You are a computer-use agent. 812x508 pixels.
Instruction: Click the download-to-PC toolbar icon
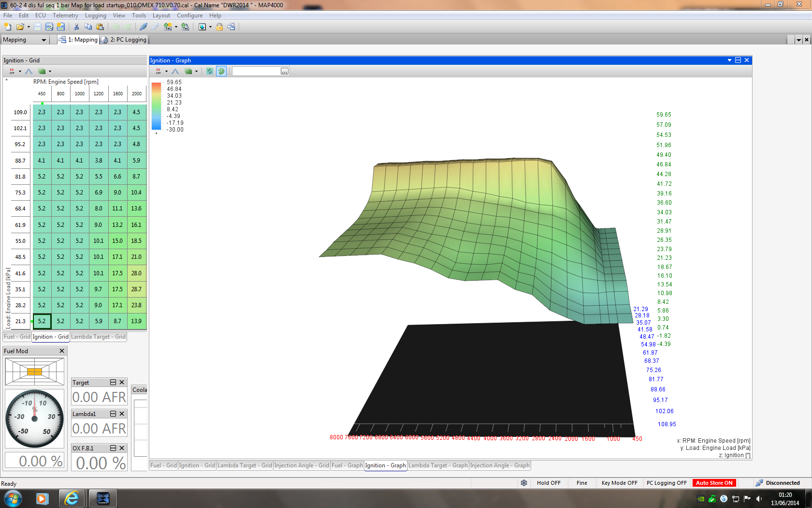[x=202, y=27]
